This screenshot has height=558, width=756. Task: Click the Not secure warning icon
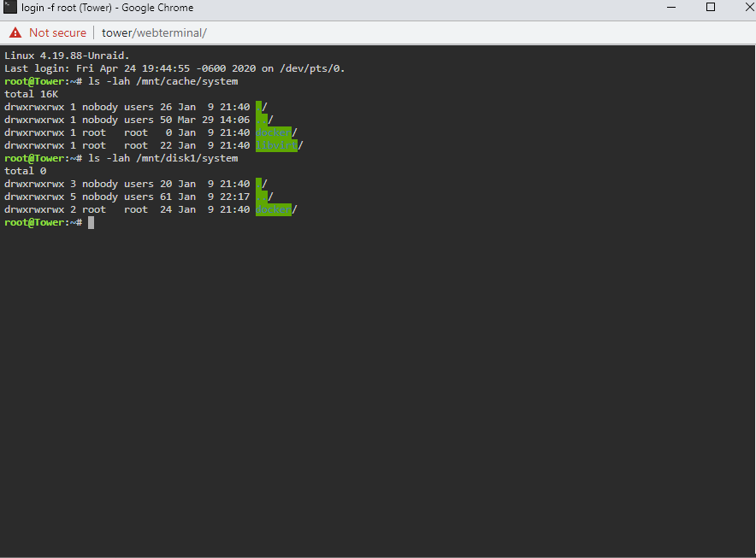[15, 32]
